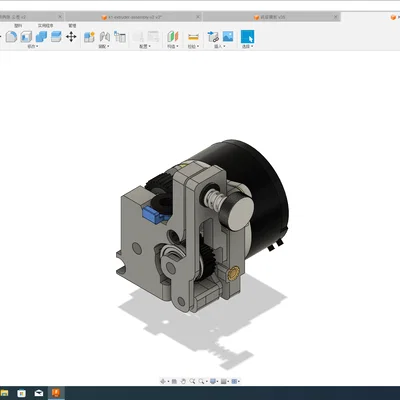Insert an image canvas icon

pos(228,36)
